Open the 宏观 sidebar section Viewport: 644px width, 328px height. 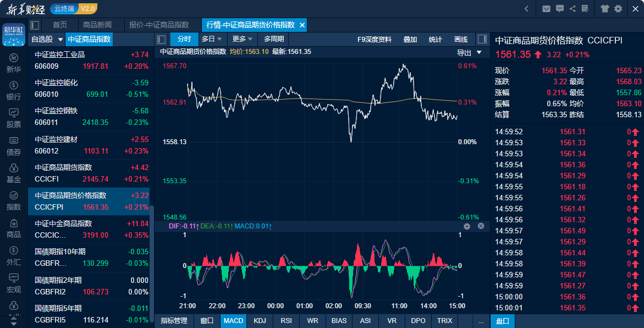14,283
